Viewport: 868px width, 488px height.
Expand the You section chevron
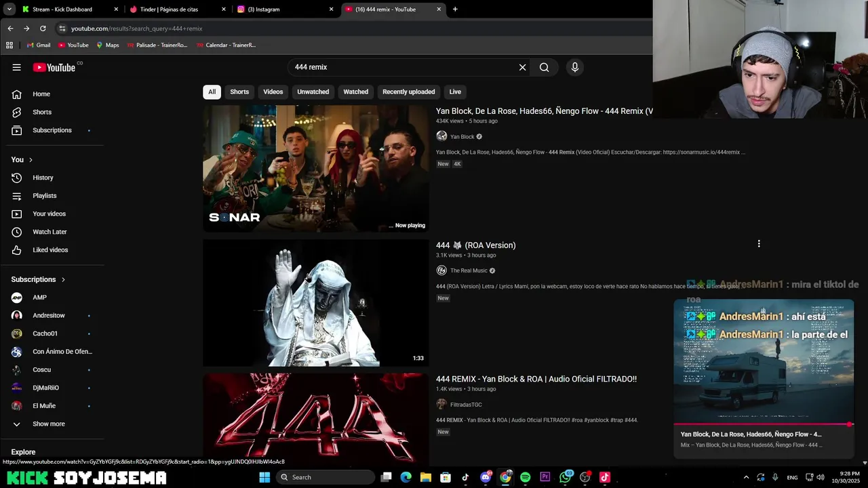click(31, 160)
